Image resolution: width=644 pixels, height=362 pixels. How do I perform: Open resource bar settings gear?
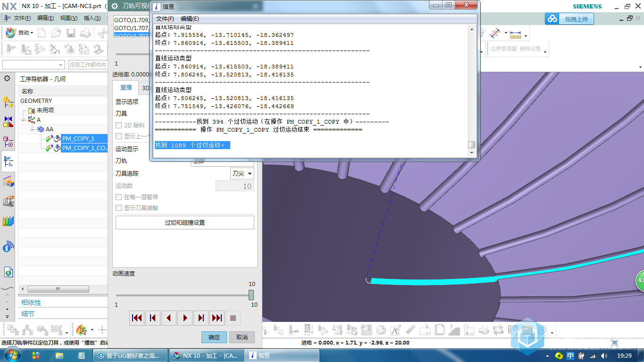point(7,79)
